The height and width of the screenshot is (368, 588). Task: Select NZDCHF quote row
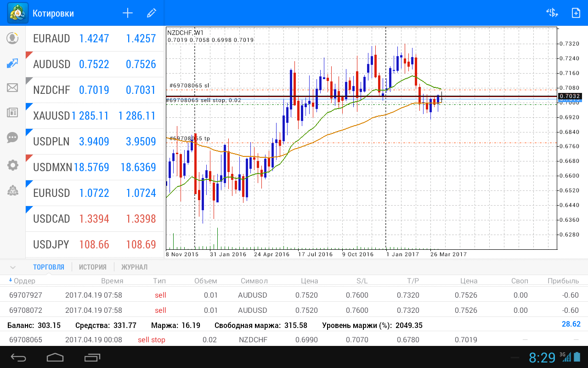(x=95, y=90)
